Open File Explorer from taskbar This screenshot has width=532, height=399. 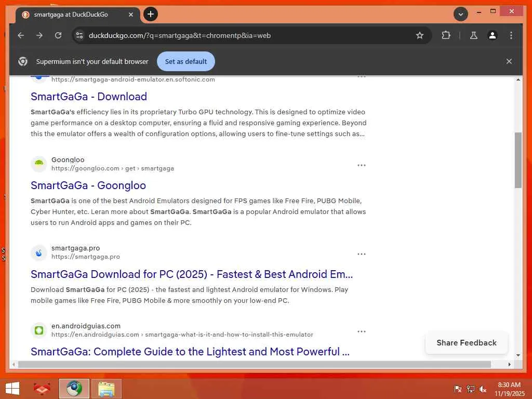[x=106, y=389]
